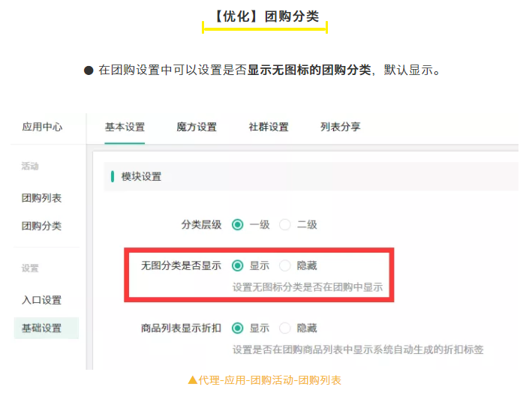Open 团购列表 in the sidebar
The image size is (532, 402).
click(x=41, y=198)
